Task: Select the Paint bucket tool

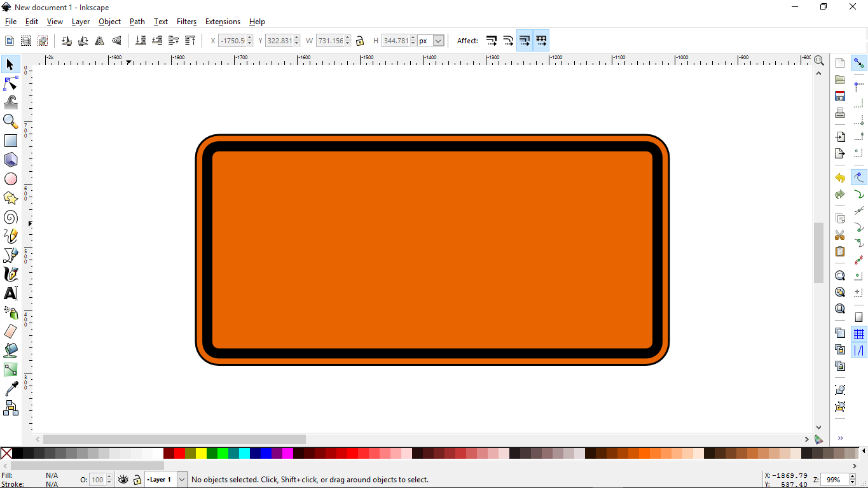Action: (10, 351)
